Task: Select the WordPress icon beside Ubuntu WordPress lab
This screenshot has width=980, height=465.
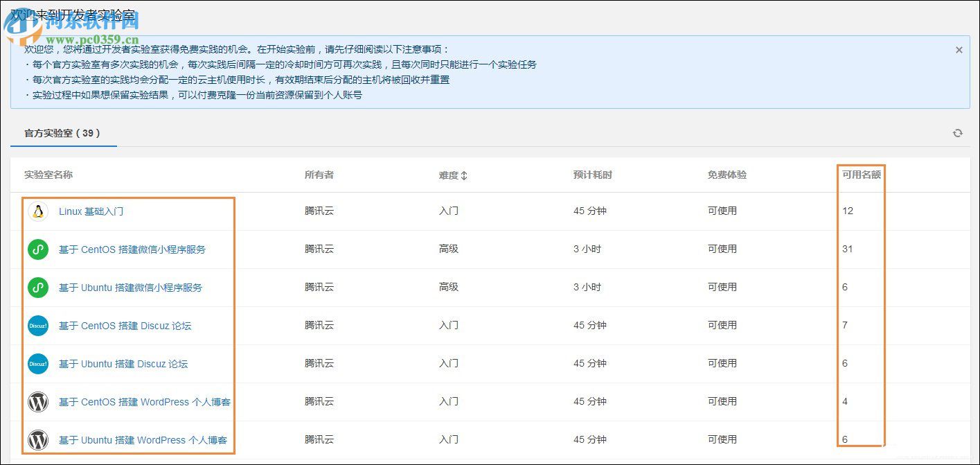Action: click(x=37, y=440)
